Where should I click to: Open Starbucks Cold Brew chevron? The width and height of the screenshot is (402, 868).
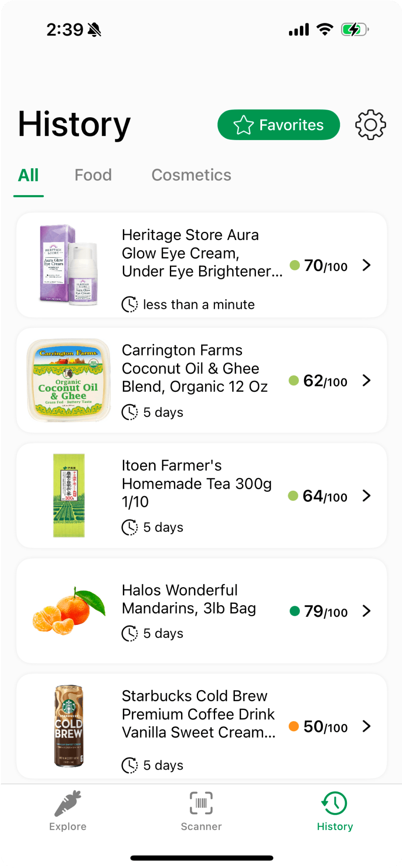[x=367, y=726]
